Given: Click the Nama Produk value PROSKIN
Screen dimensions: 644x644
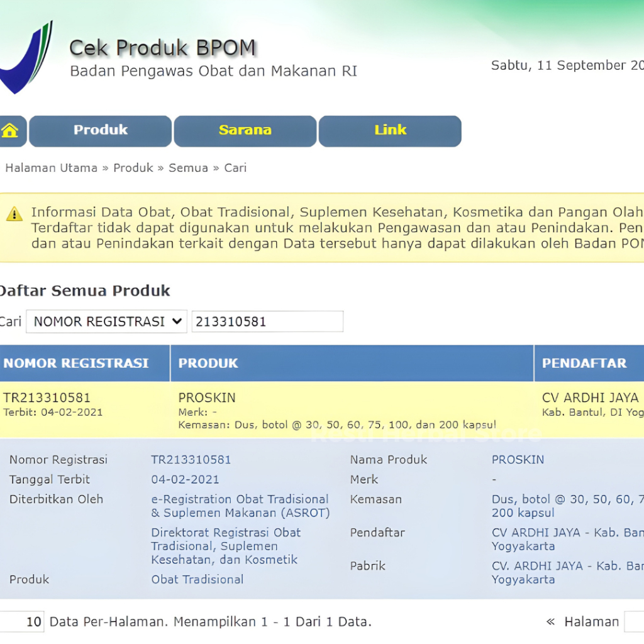Looking at the screenshot, I should 518,460.
